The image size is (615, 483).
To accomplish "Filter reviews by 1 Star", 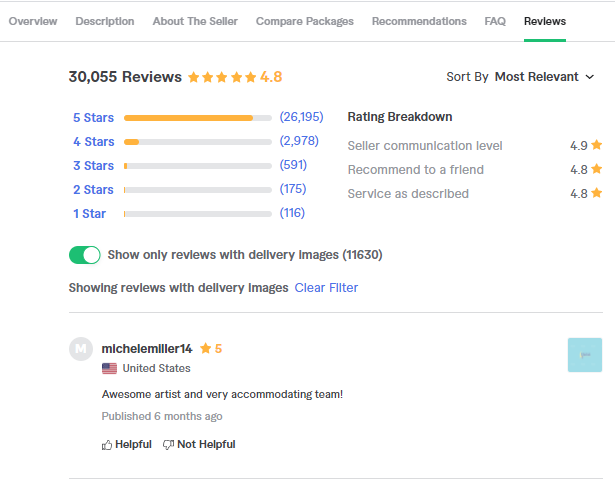I will click(x=89, y=214).
